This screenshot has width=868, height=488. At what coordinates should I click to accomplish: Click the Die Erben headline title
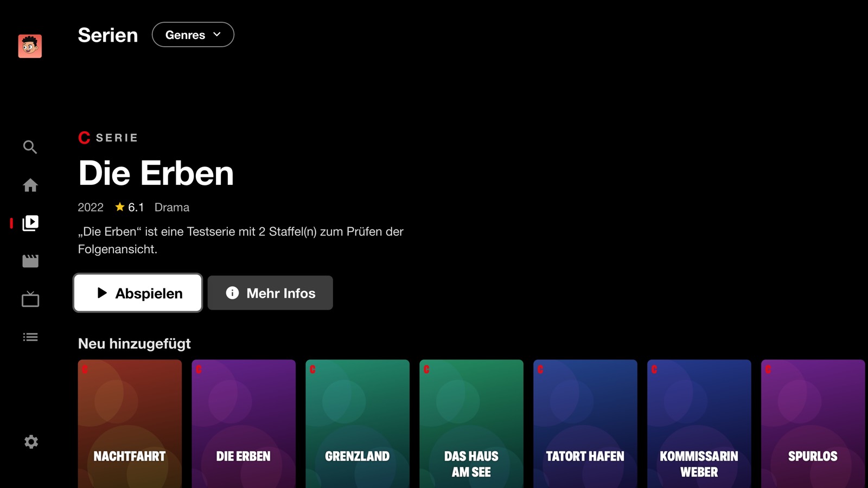click(156, 173)
